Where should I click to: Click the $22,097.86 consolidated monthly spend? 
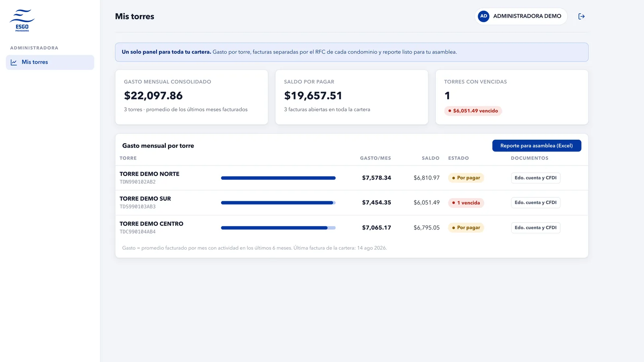pyautogui.click(x=153, y=96)
